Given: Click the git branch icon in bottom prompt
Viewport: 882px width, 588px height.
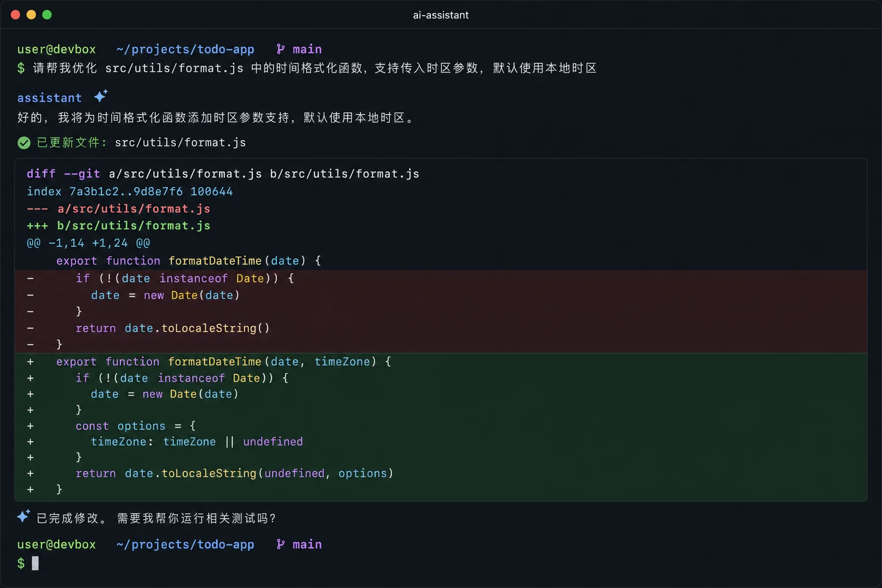Looking at the screenshot, I should (280, 544).
